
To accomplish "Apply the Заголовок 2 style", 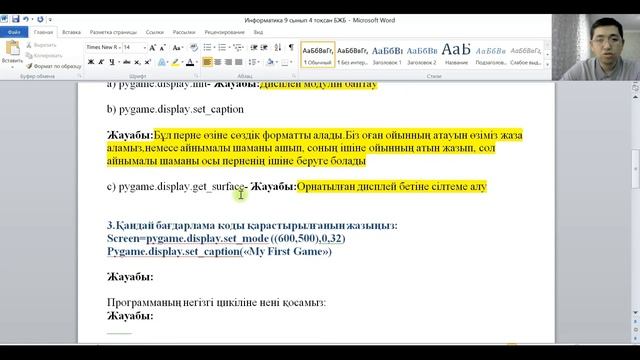I will click(422, 54).
